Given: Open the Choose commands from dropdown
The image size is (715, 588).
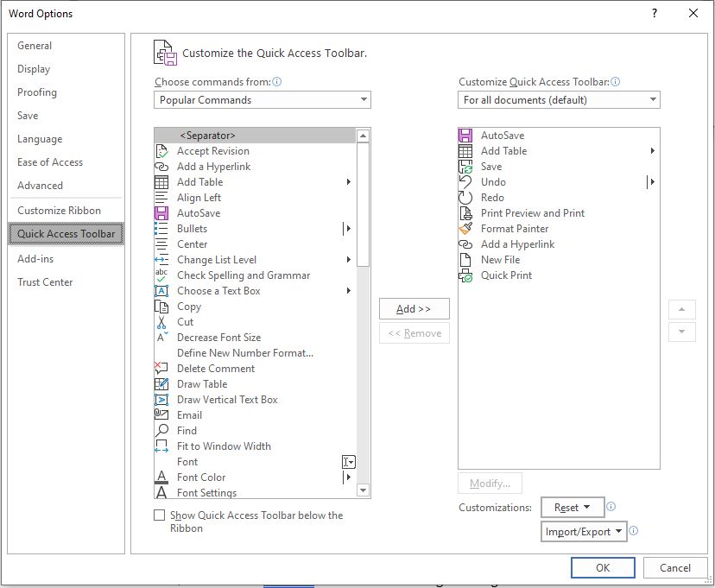Looking at the screenshot, I should click(263, 100).
